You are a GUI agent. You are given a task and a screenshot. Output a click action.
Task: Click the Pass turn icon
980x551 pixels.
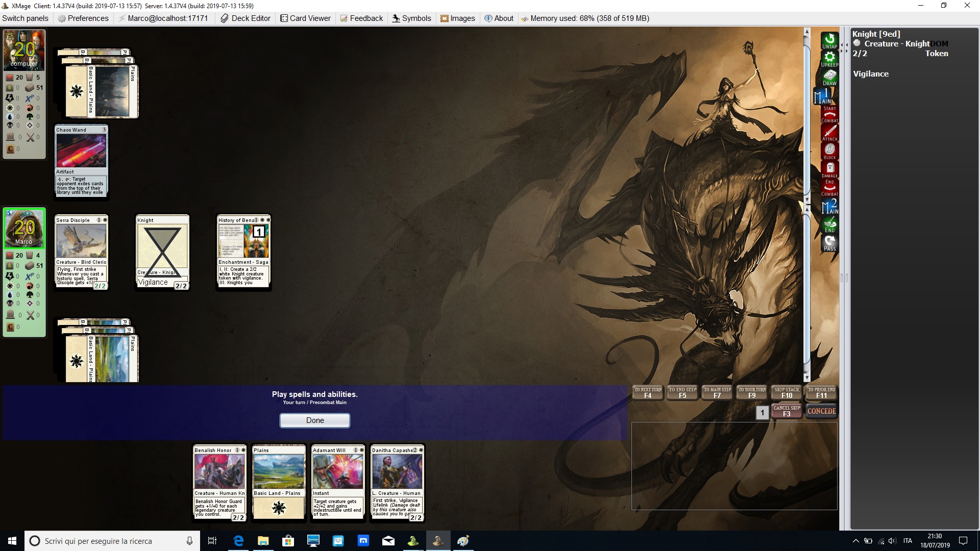(829, 243)
